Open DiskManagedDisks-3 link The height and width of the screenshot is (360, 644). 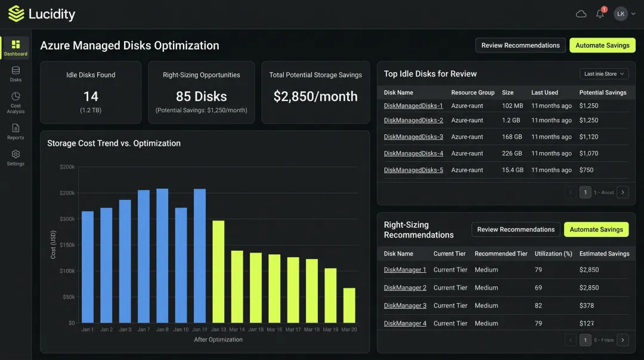[413, 137]
